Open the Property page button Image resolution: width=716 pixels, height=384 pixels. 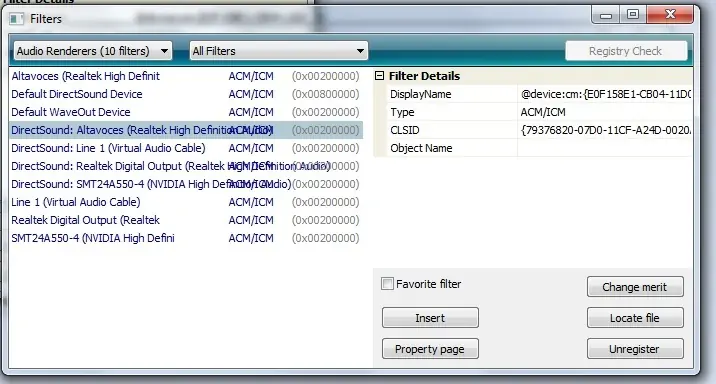pos(430,349)
